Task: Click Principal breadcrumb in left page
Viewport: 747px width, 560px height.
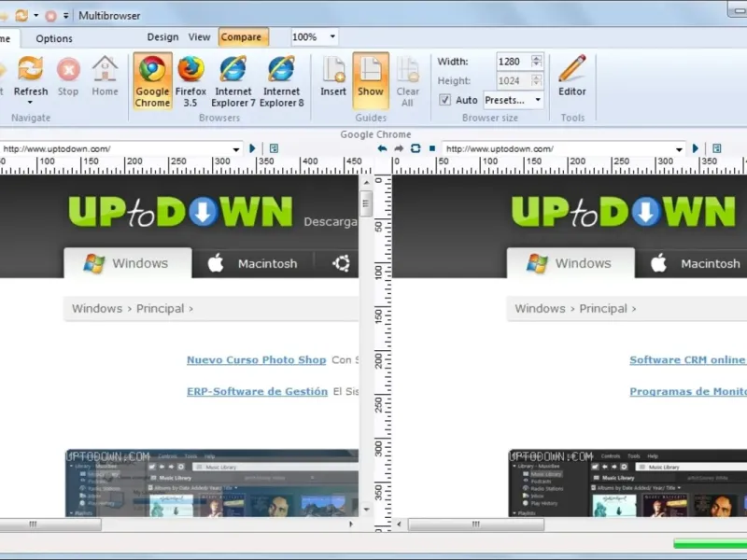Action: point(160,309)
